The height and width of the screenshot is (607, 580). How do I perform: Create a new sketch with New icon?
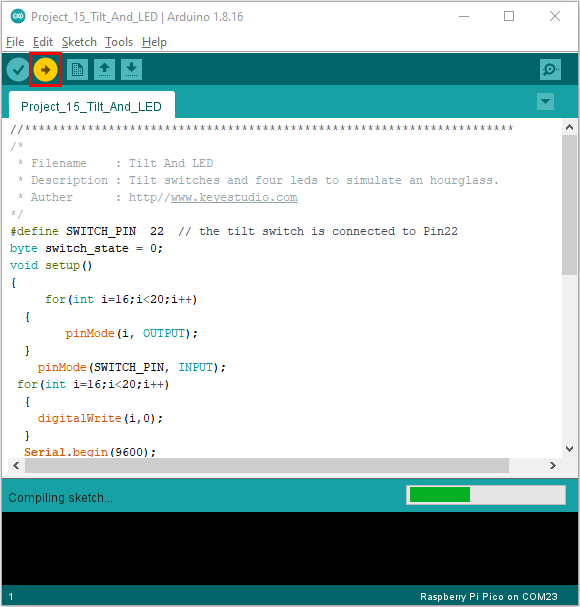[x=77, y=70]
